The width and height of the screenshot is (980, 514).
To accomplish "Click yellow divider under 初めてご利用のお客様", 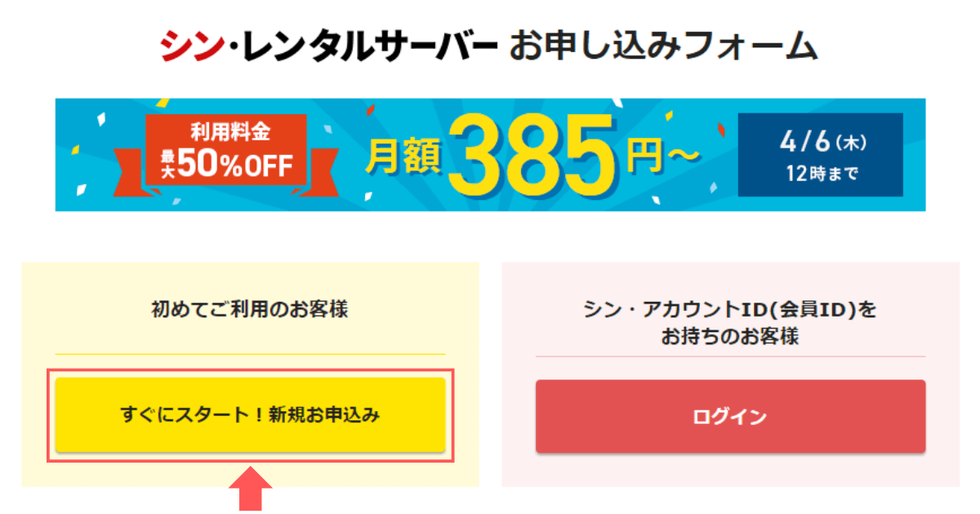I will (250, 354).
